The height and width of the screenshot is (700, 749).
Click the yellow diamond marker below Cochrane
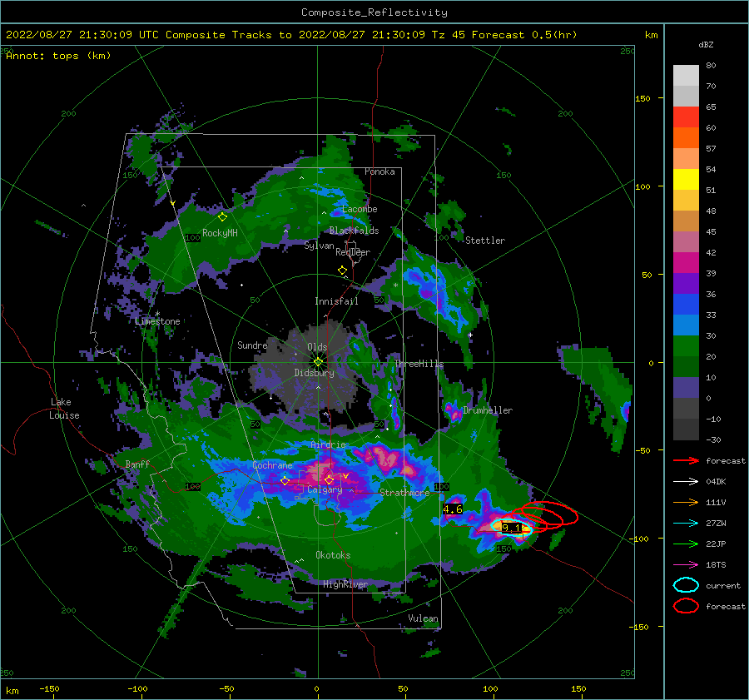point(285,481)
